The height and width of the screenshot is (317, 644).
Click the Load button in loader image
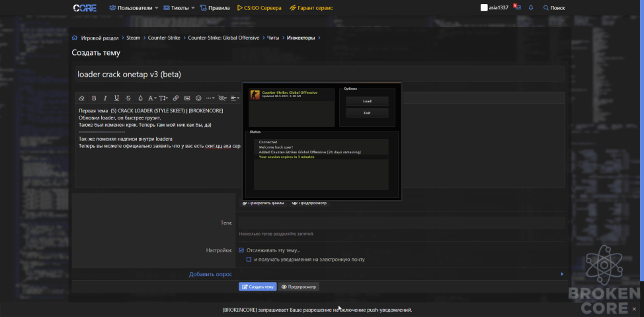point(367,101)
